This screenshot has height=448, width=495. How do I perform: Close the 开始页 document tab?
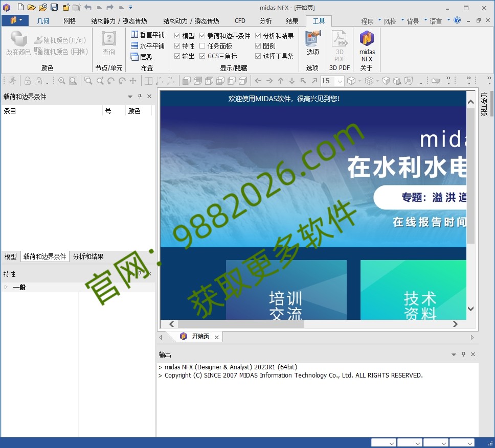click(x=217, y=337)
